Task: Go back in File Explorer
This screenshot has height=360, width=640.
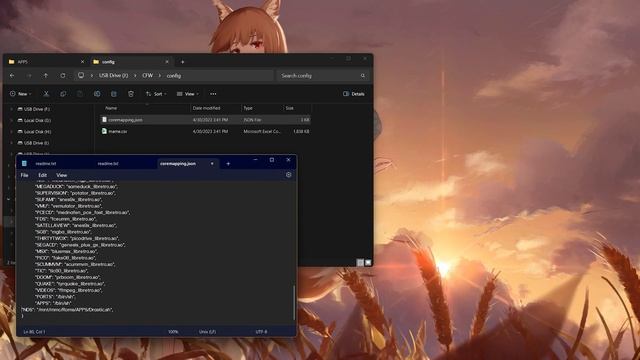Action: point(12,76)
